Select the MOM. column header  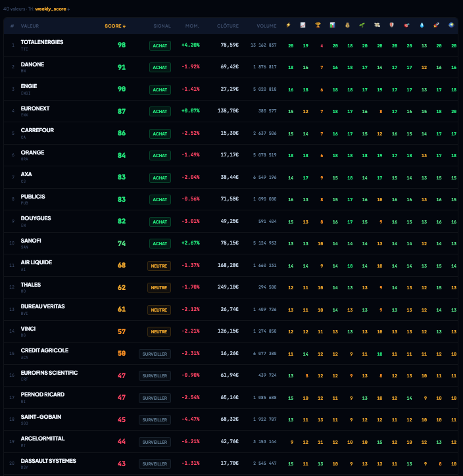click(x=192, y=26)
